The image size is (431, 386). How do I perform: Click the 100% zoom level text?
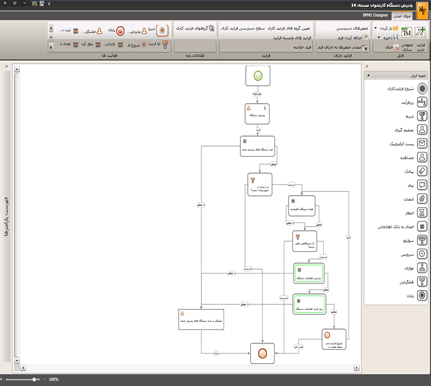pos(53,379)
